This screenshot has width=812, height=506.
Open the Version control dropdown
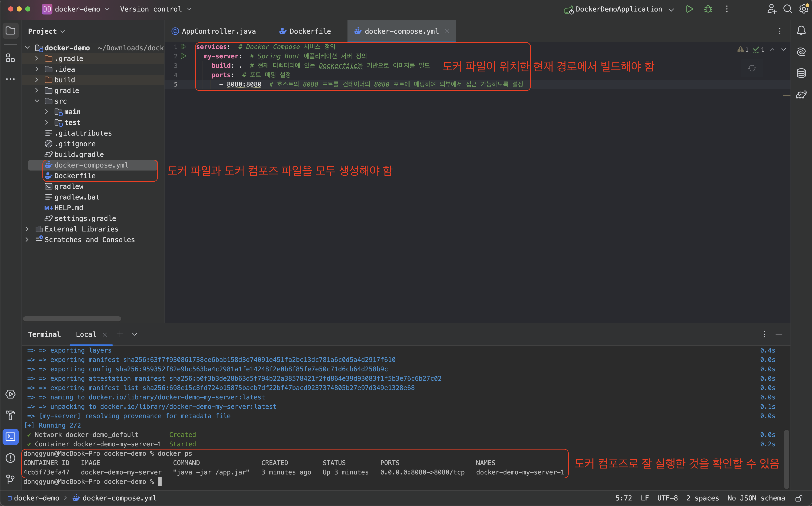(x=156, y=9)
